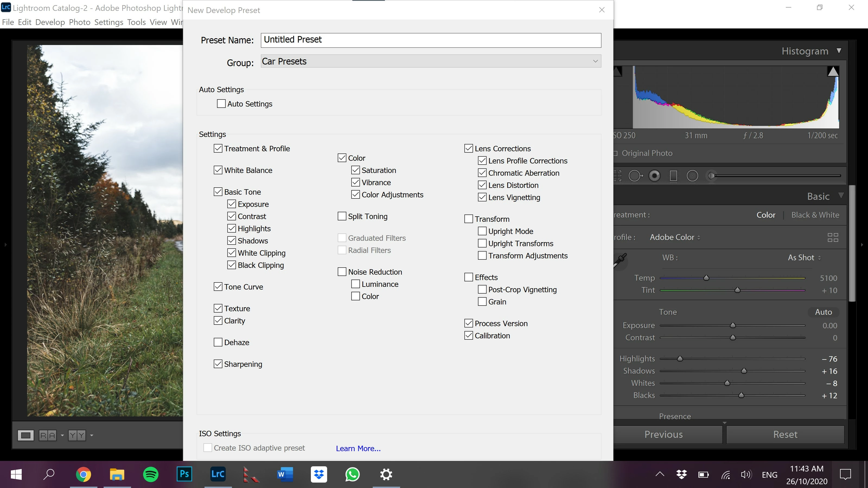
Task: Select the Red Eye Correction tool
Action: [654, 176]
